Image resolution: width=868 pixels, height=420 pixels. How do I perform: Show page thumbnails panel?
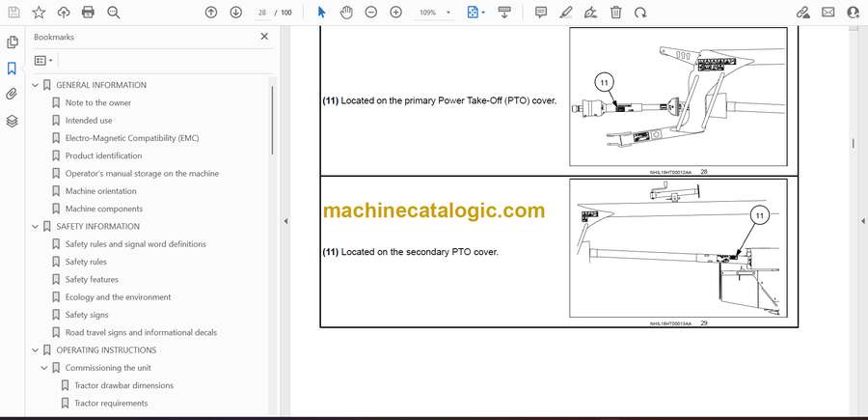point(12,42)
